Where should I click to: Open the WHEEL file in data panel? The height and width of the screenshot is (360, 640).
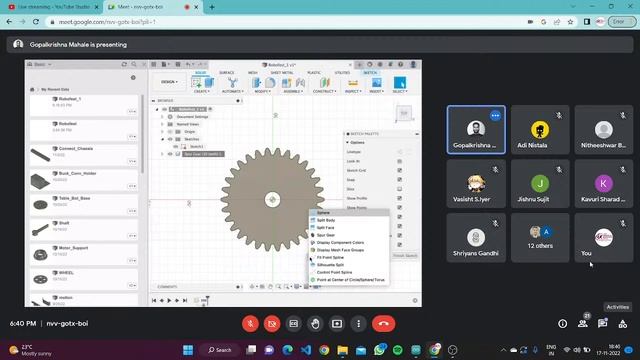[83, 279]
